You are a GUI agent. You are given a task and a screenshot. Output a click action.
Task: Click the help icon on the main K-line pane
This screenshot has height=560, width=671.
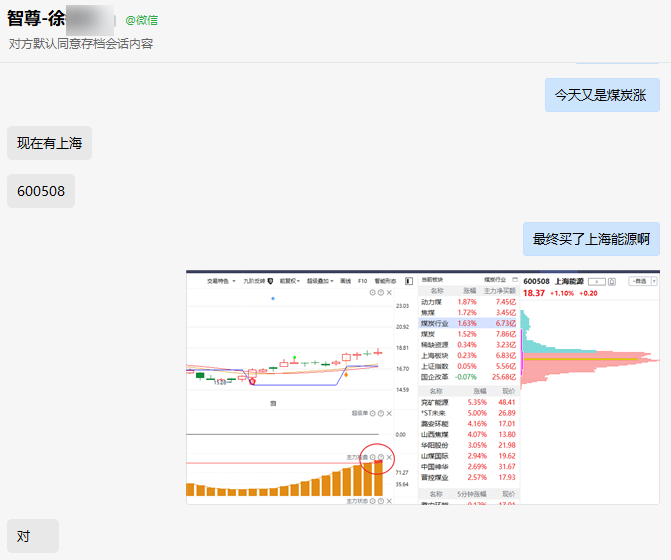point(381,293)
